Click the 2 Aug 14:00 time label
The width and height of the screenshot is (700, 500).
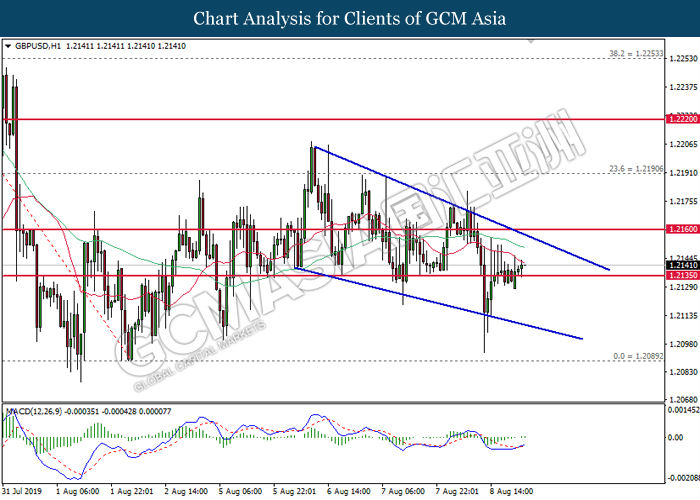(186, 492)
